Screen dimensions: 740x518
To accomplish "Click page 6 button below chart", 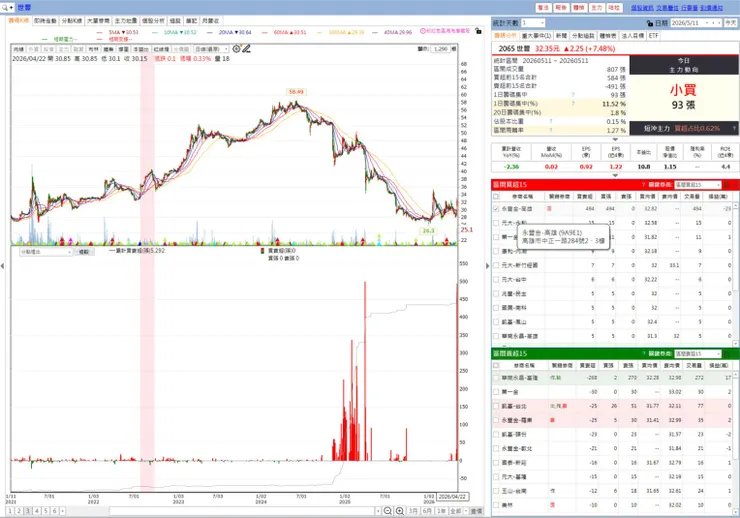I will pos(55,511).
